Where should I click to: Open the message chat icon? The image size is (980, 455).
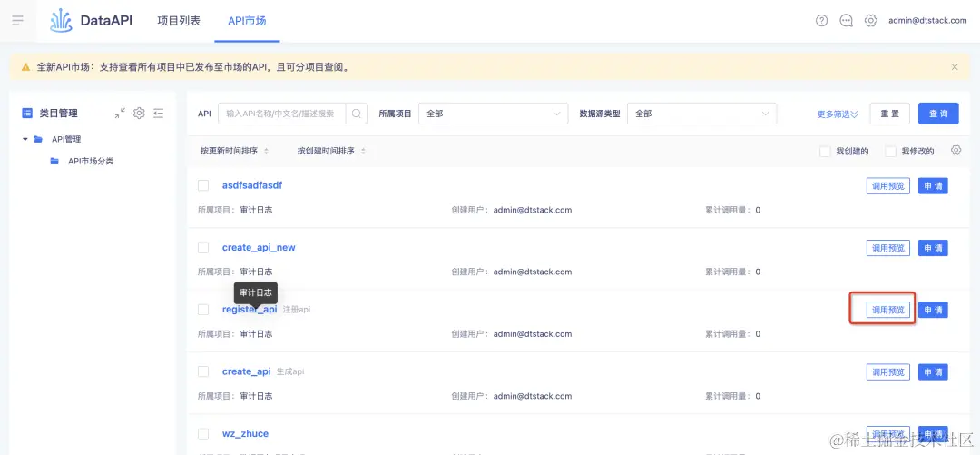pos(847,21)
